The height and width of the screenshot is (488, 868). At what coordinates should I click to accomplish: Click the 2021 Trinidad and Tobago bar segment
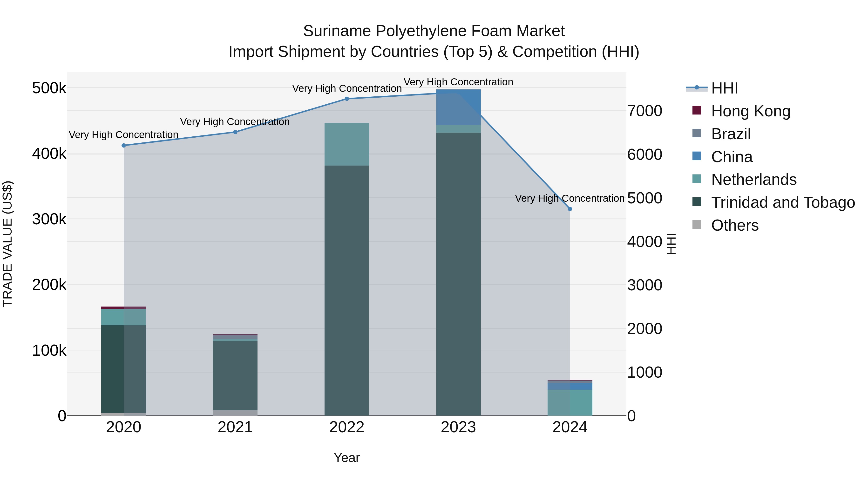(x=235, y=375)
